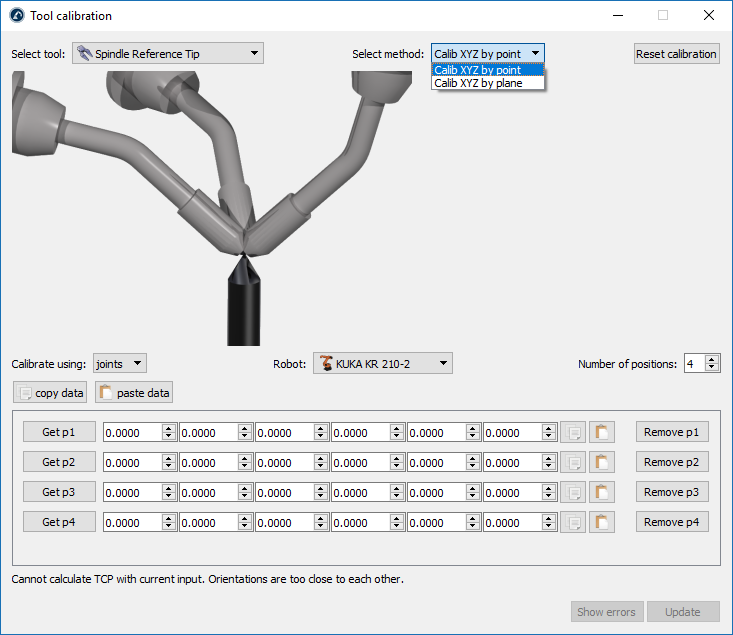Click the first joint field of p4
The height and width of the screenshot is (635, 733).
[x=132, y=523]
